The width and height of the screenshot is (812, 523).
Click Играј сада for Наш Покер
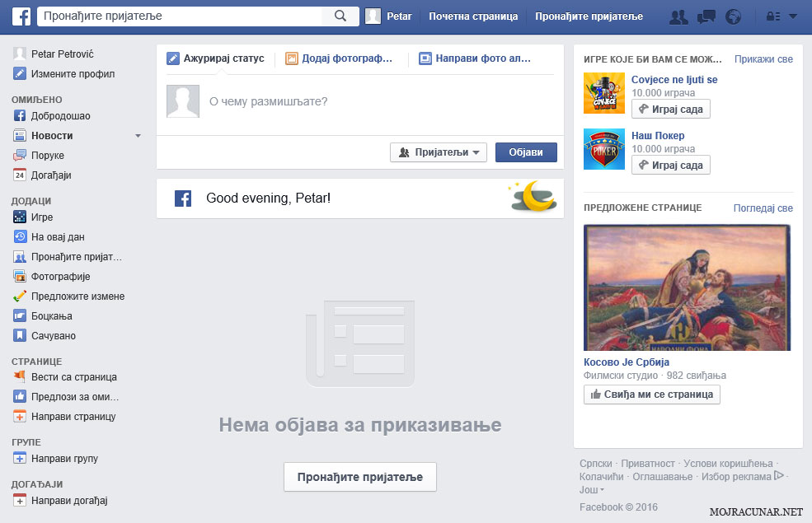click(x=671, y=165)
